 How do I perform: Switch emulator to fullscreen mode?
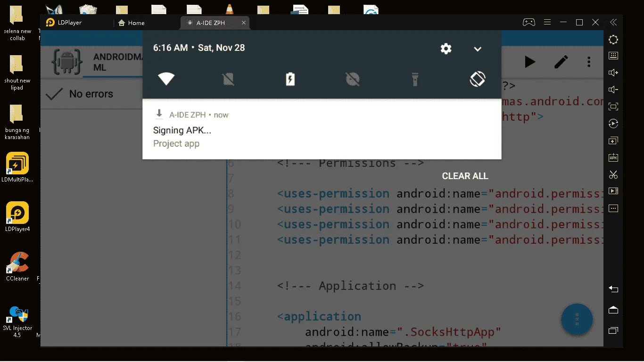pyautogui.click(x=613, y=107)
